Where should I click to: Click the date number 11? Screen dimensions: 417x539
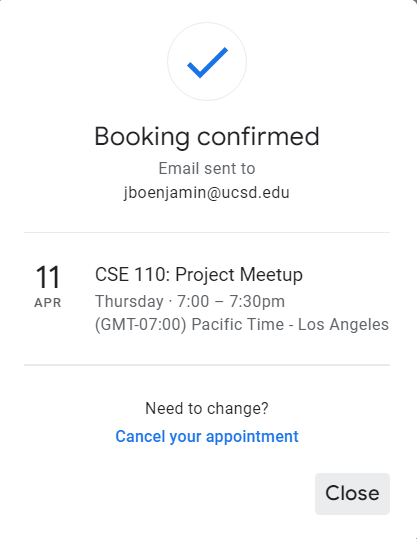point(48,277)
